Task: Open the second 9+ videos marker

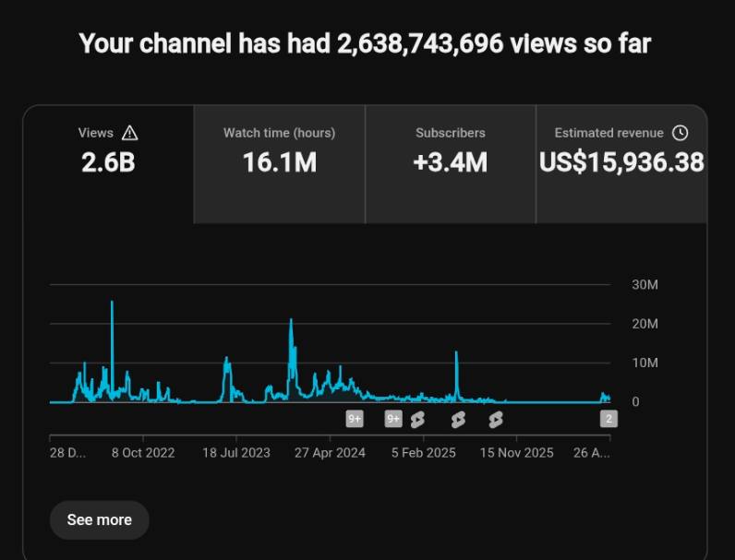Action: (x=393, y=419)
